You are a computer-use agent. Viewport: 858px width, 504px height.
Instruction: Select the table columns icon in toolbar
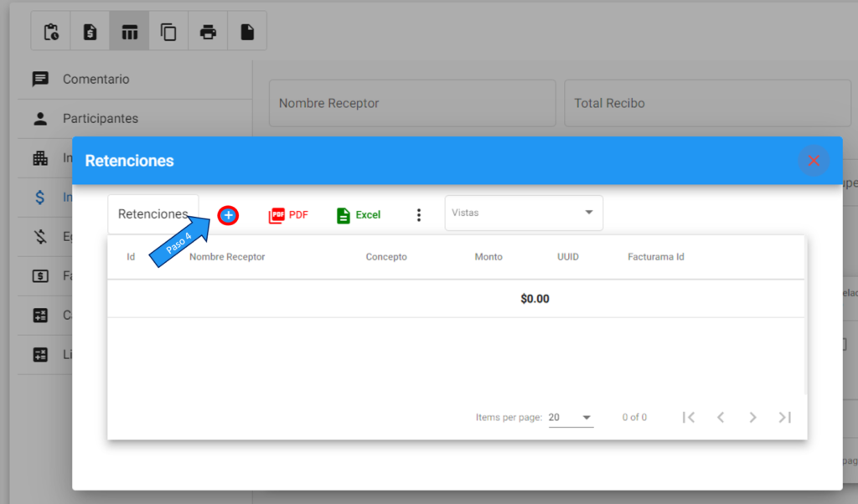tap(129, 33)
